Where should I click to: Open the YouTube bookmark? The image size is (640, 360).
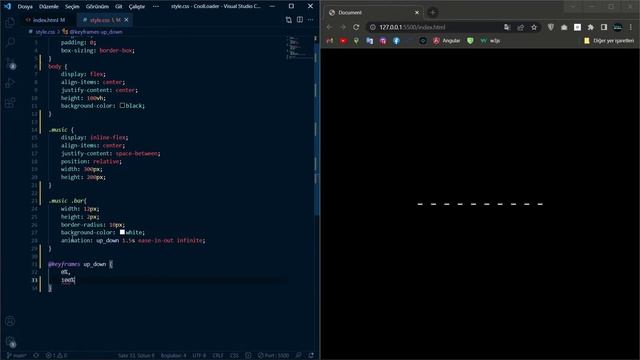[343, 41]
